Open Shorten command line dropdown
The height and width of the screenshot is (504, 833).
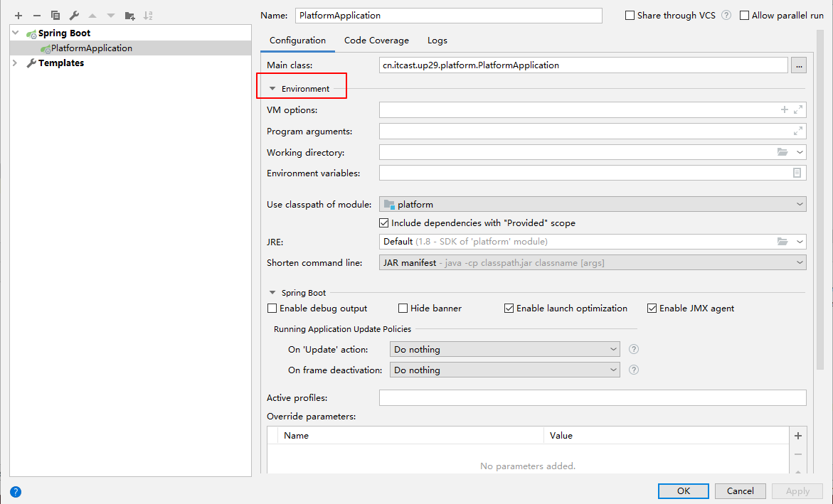click(x=800, y=262)
